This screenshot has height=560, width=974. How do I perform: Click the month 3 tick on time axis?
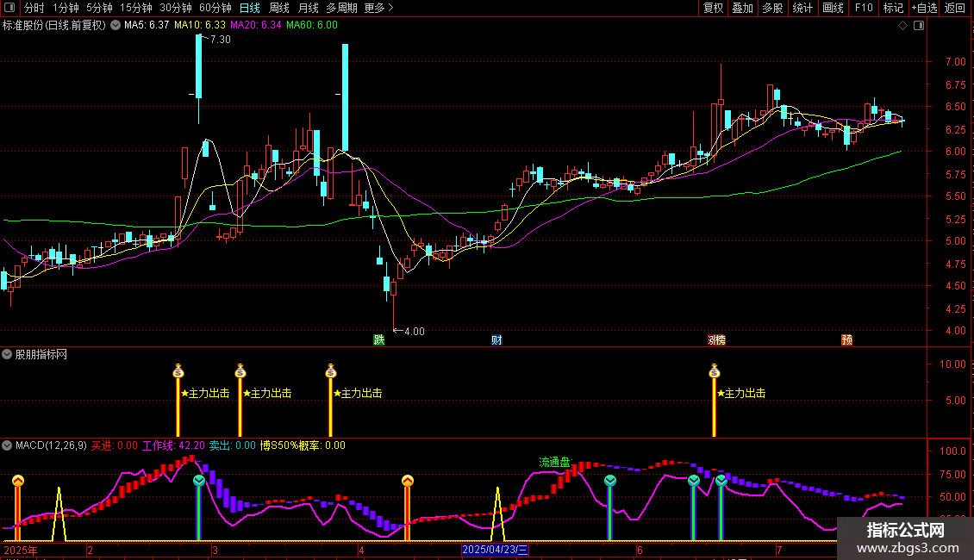pyautogui.click(x=215, y=550)
